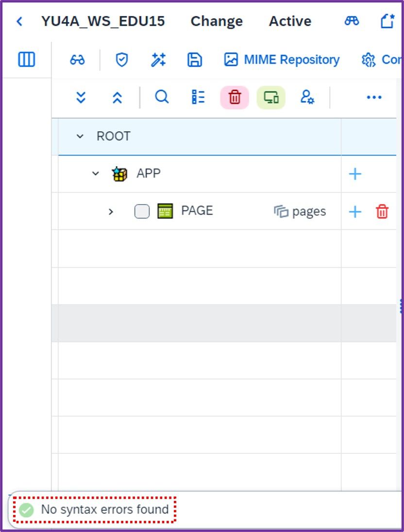The width and height of the screenshot is (404, 532).
Task: Click the list view icon
Action: tap(198, 97)
